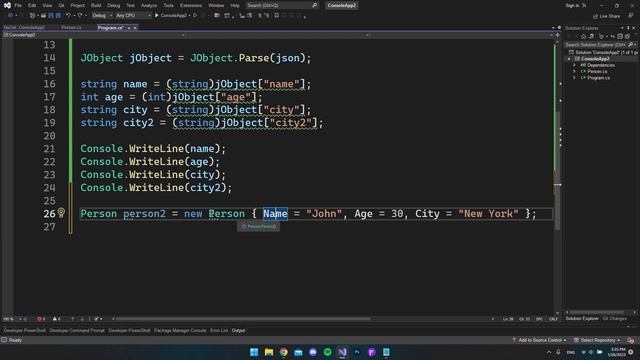Click Add to Source Control button

click(540, 340)
